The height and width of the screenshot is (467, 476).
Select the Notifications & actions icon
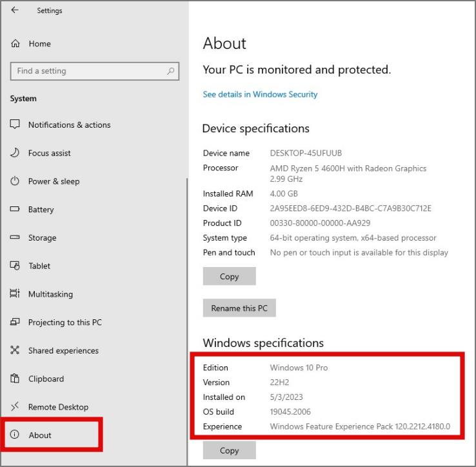(x=15, y=124)
